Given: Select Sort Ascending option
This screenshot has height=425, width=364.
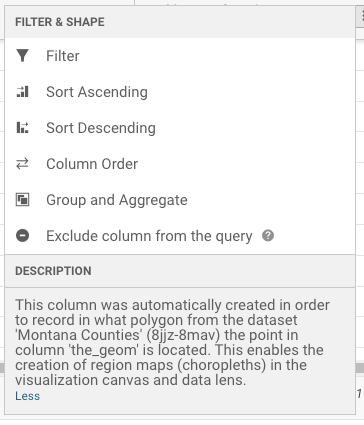Looking at the screenshot, I should [180, 92].
